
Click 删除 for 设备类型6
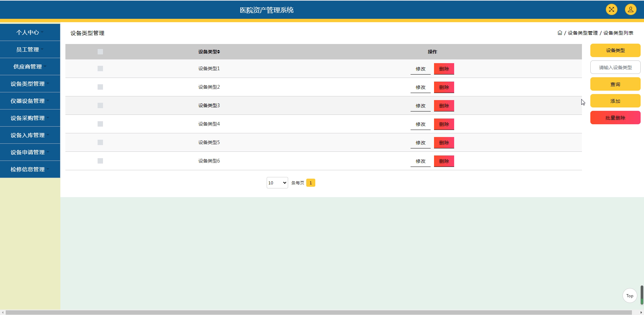(x=444, y=161)
